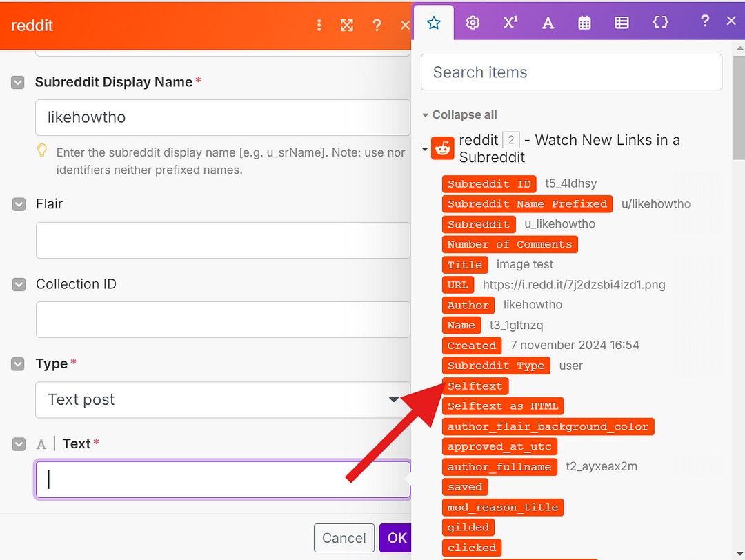
Task: Open date and time functions tab
Action: pyautogui.click(x=584, y=22)
